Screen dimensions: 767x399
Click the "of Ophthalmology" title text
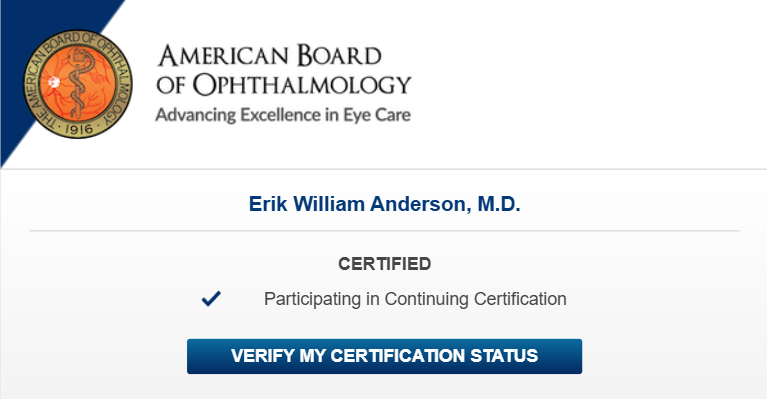284,85
